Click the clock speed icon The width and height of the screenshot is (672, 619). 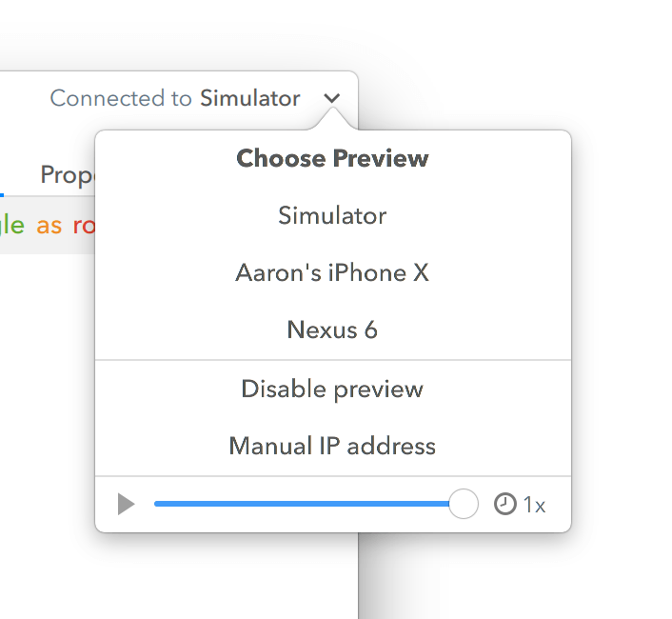(x=505, y=504)
